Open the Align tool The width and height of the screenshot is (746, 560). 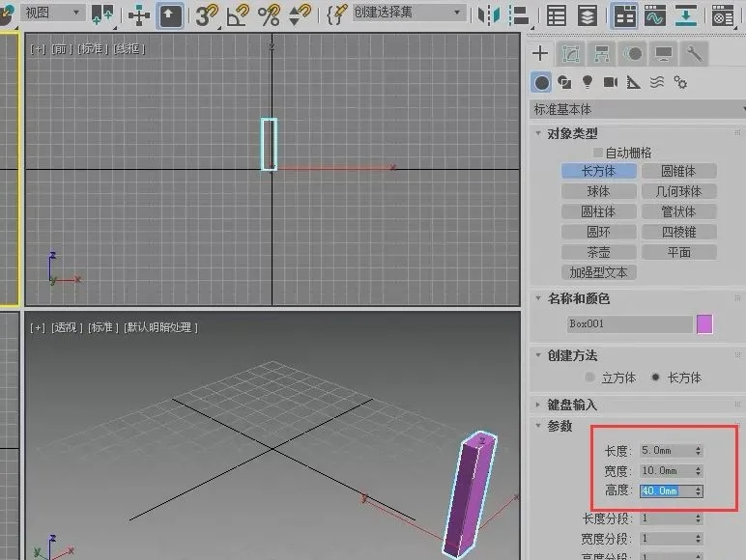pos(519,15)
